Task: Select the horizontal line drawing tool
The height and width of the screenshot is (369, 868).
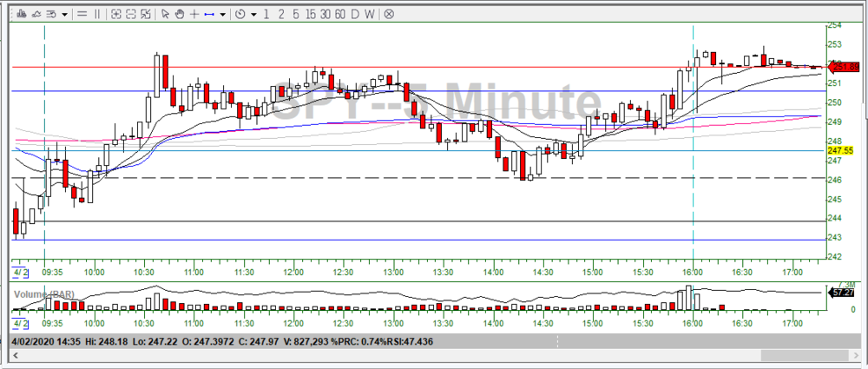Action: 82,14
